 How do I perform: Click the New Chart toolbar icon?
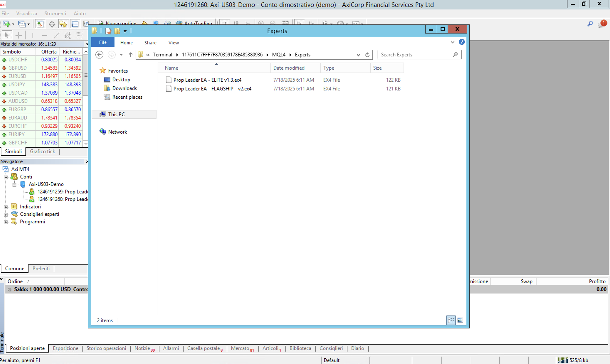[6, 24]
